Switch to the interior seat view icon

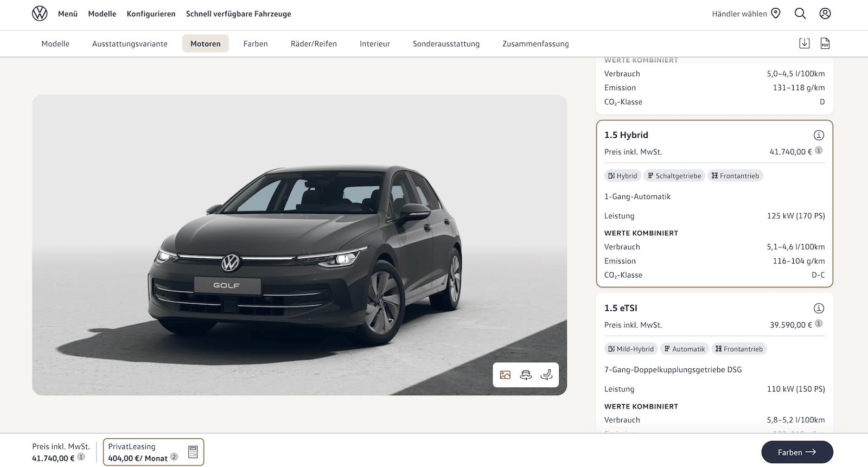pyautogui.click(x=546, y=375)
